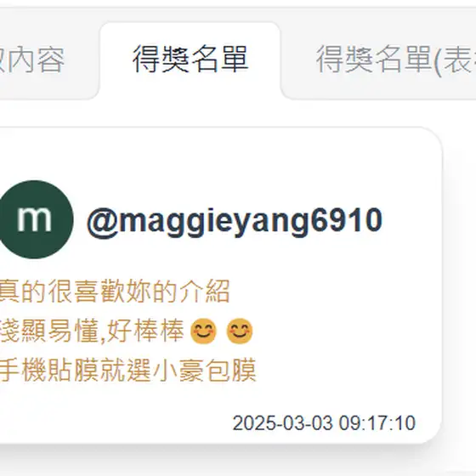Click the date 2025-03-03 in timestamp
This screenshot has height=476, width=476.
[x=282, y=423]
